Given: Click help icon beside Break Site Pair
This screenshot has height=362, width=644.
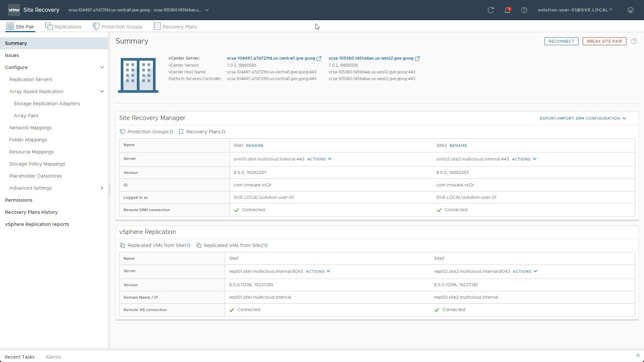Looking at the screenshot, I should tap(634, 41).
